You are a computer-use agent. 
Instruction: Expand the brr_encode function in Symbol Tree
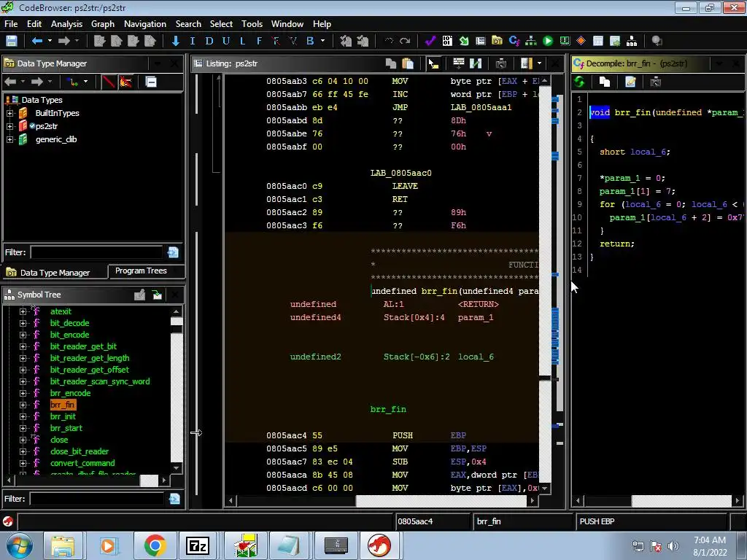point(23,393)
